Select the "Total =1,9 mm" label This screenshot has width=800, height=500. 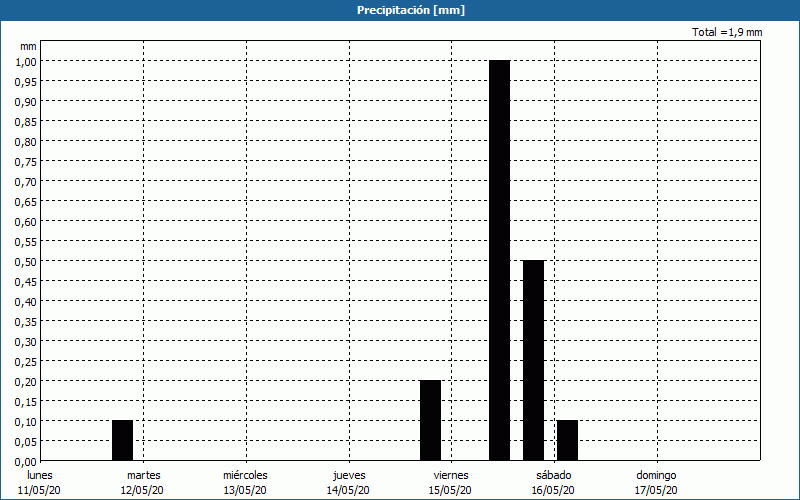727,32
